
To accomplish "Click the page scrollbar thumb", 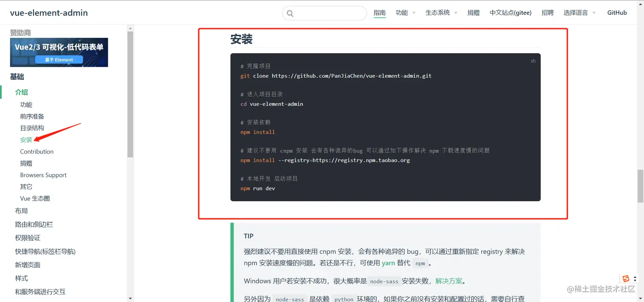I will coord(640,186).
